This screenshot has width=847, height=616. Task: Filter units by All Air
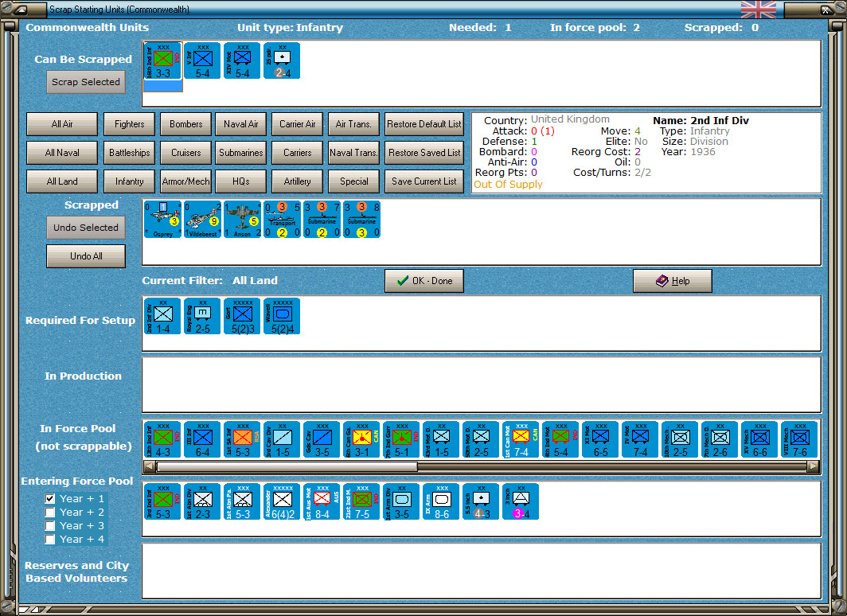click(62, 124)
